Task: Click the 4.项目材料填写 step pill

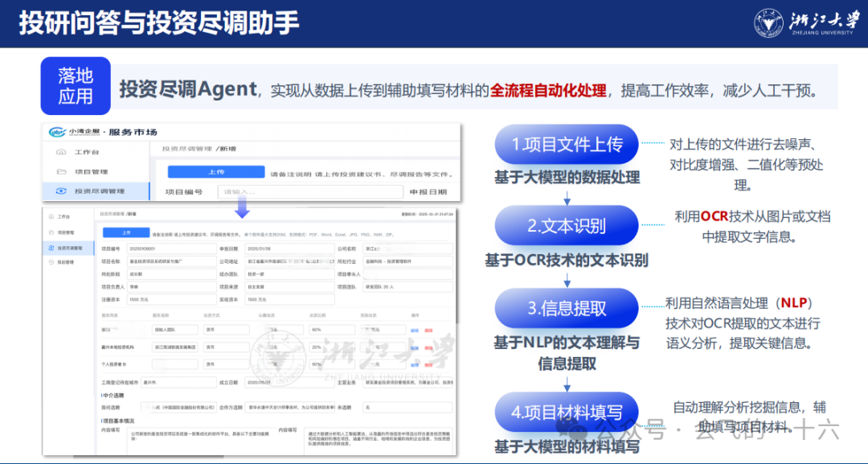Action: [x=567, y=412]
